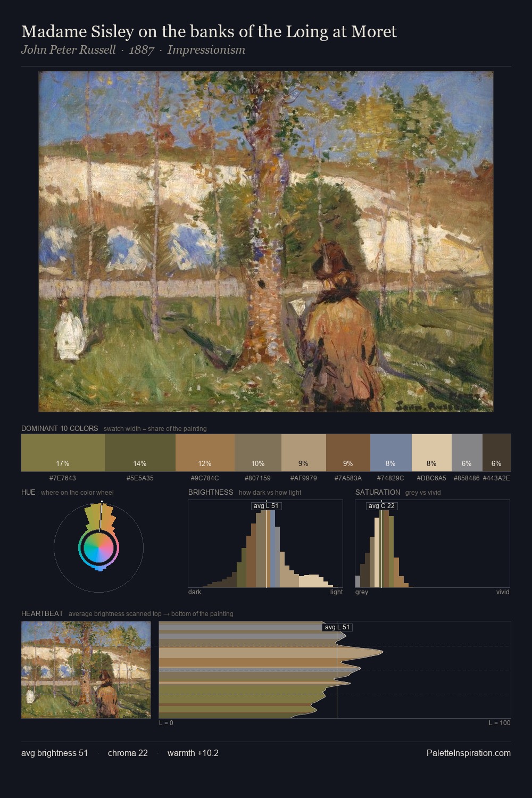Click the 'L = 0' axis label
The image size is (532, 798).
pos(166,723)
